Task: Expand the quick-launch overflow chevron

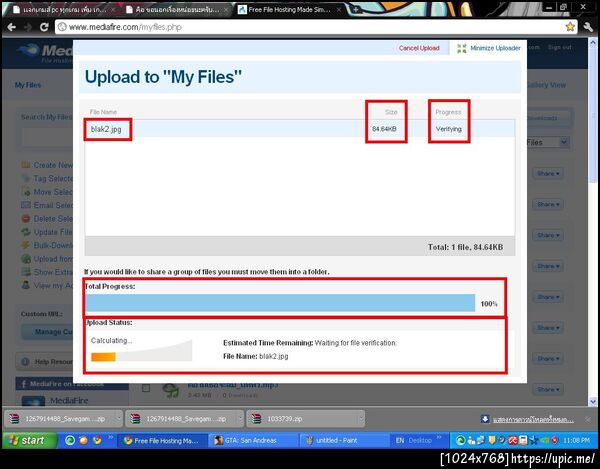Action: [x=111, y=437]
